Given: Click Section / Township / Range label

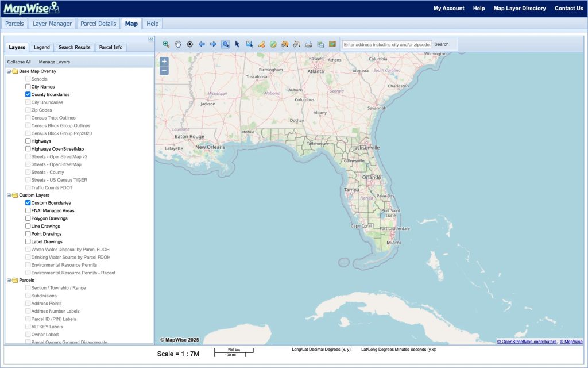Looking at the screenshot, I should click(x=59, y=287).
